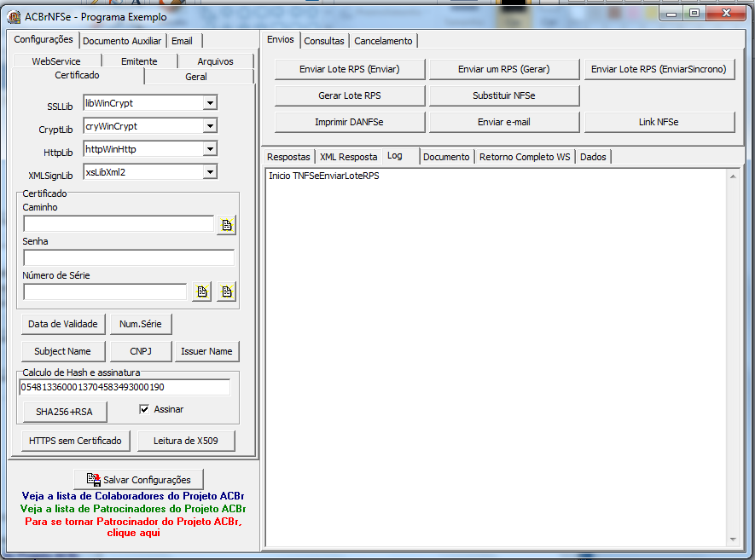Open the SSLLib dropdown
755x560 pixels.
pyautogui.click(x=210, y=103)
